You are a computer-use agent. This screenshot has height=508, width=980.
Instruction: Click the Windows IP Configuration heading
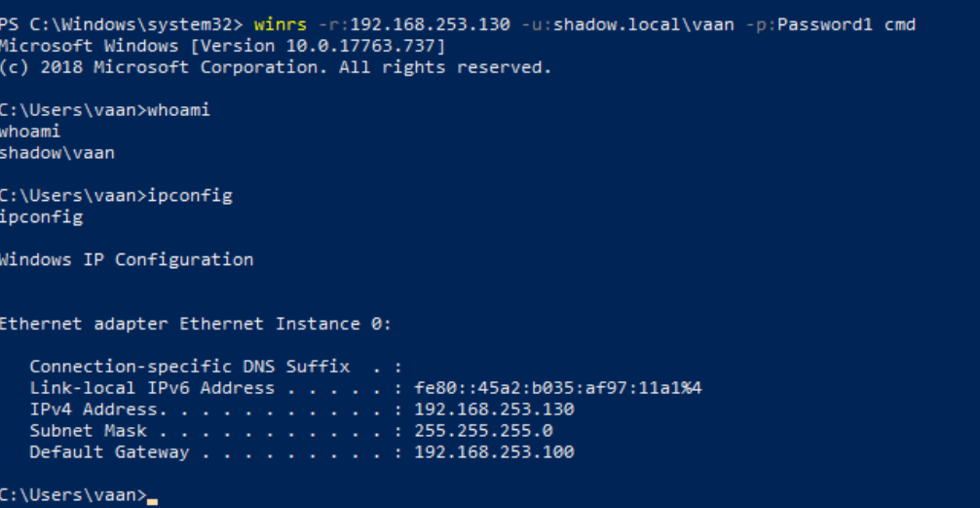(x=126, y=259)
